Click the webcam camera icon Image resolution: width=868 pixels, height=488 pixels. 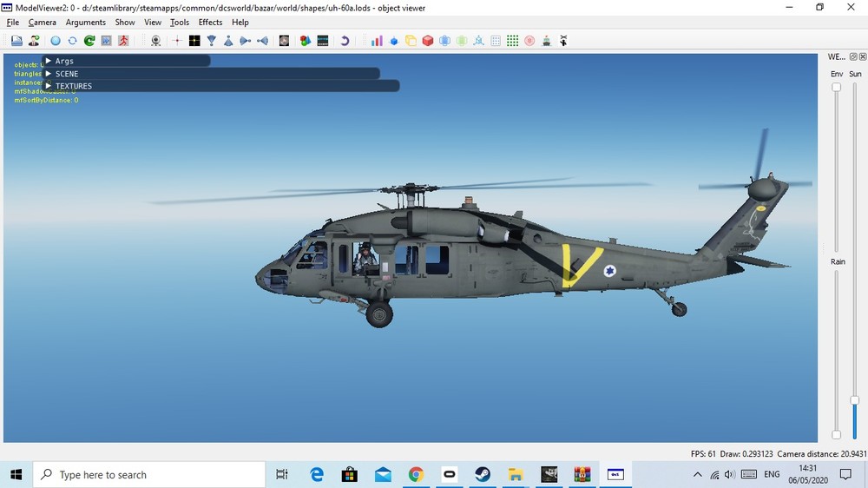pyautogui.click(x=156, y=41)
